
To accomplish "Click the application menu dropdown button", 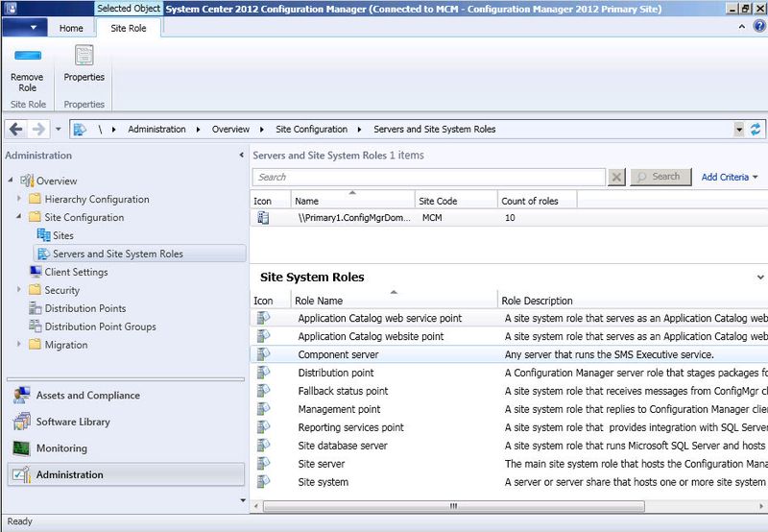I will click(x=25, y=28).
